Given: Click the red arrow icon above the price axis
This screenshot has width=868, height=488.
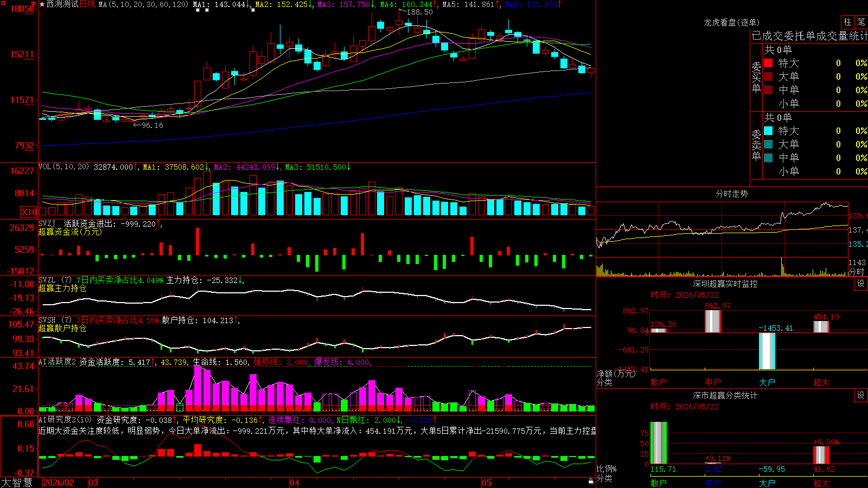Looking at the screenshot, I should coord(33,4).
